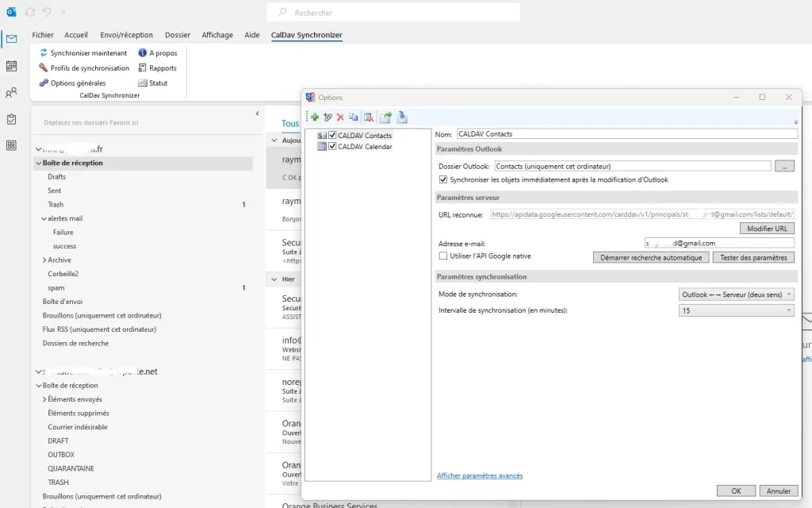Click the undo icon in title bar
The width and height of the screenshot is (812, 508).
(47, 12)
